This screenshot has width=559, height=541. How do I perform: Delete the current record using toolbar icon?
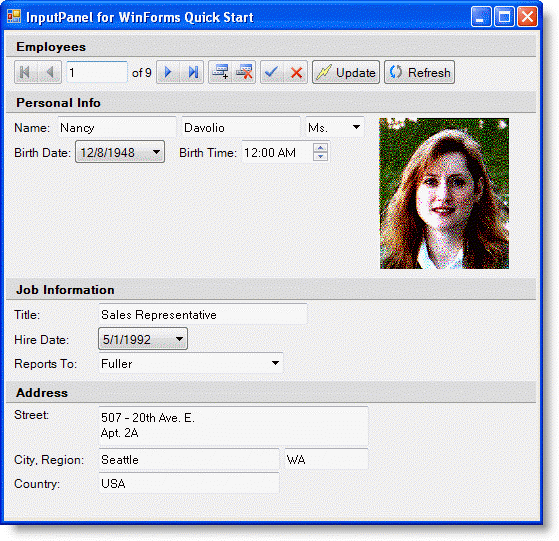tap(244, 72)
